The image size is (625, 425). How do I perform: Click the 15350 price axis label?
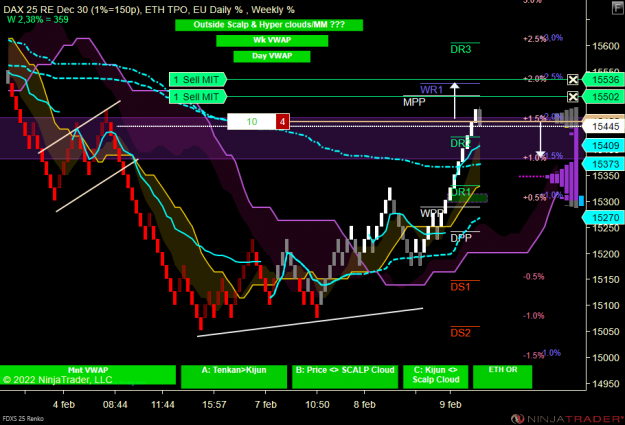(x=606, y=176)
